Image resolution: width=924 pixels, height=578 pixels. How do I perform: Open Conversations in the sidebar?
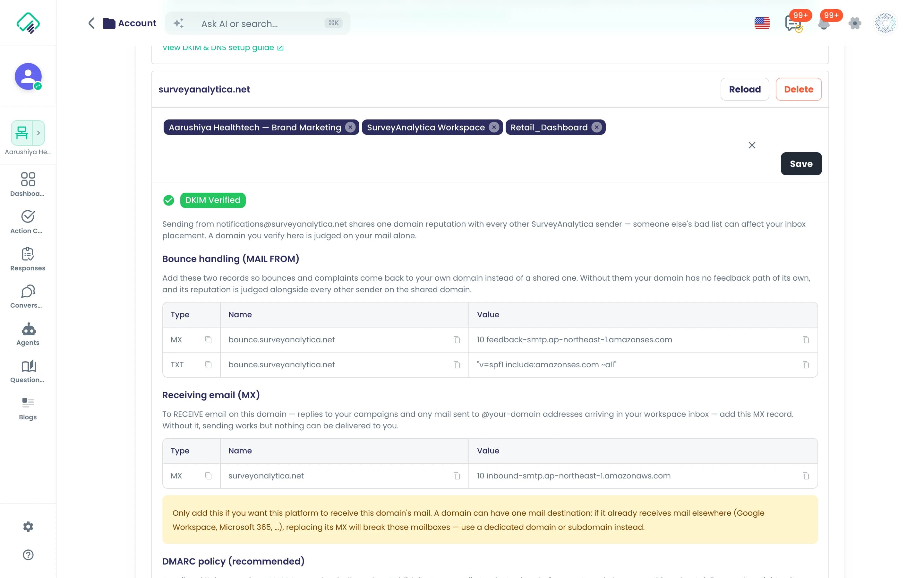click(x=28, y=296)
